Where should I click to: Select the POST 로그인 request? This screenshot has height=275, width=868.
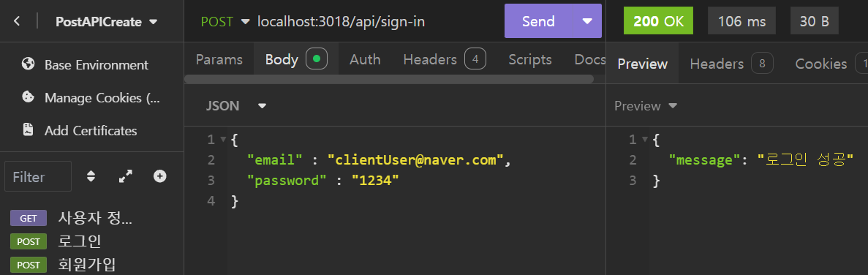tap(92, 241)
